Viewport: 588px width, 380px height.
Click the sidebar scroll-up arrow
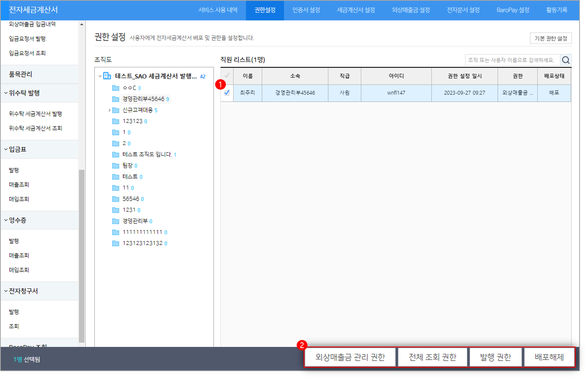[82, 24]
